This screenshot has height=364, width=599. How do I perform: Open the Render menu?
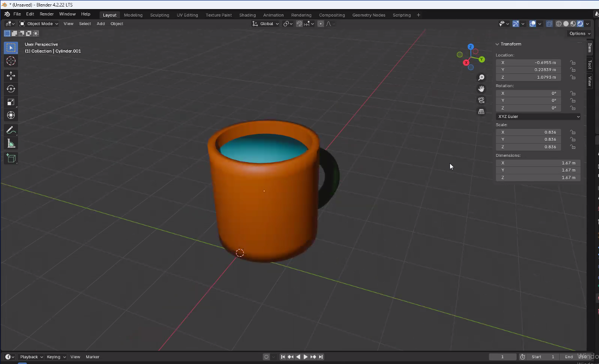[x=46, y=14]
